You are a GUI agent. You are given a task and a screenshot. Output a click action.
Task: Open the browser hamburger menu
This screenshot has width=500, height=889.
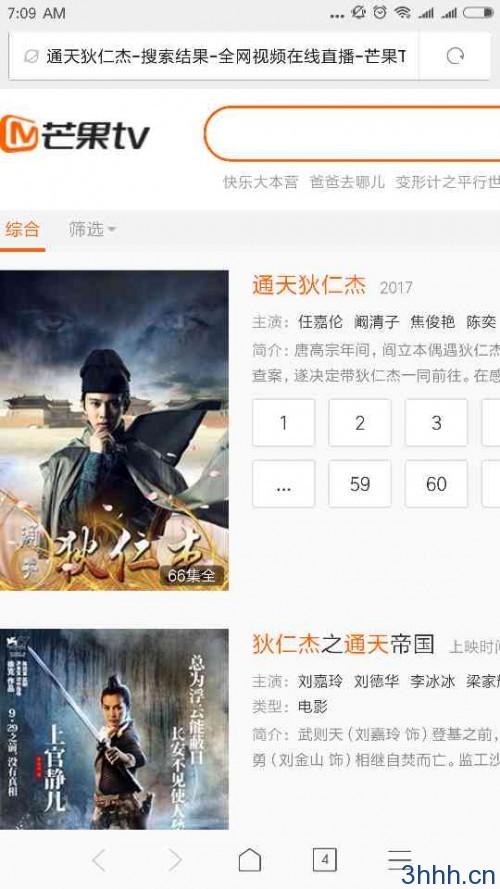pyautogui.click(x=399, y=860)
